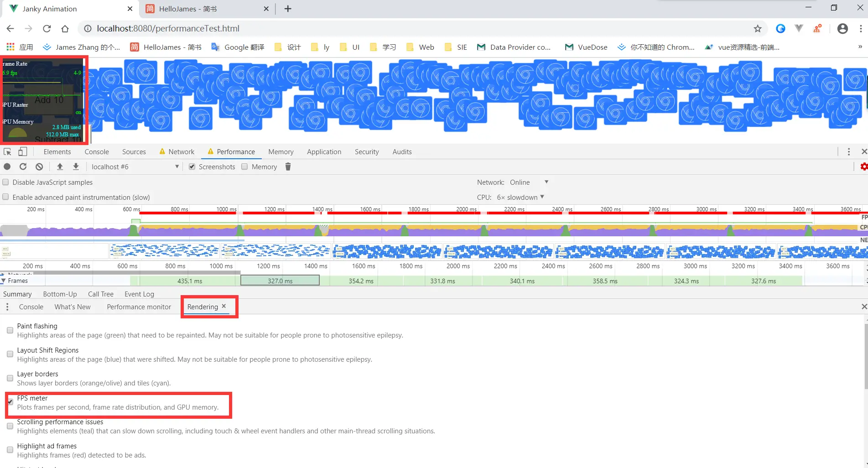
Task: Go to the home page icon
Action: [x=65, y=28]
